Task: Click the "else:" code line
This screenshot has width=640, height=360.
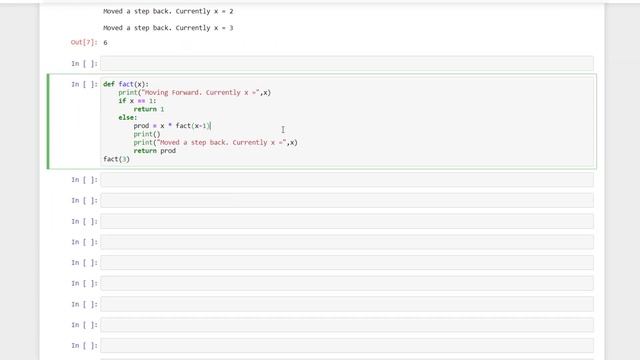Action: pyautogui.click(x=128, y=118)
